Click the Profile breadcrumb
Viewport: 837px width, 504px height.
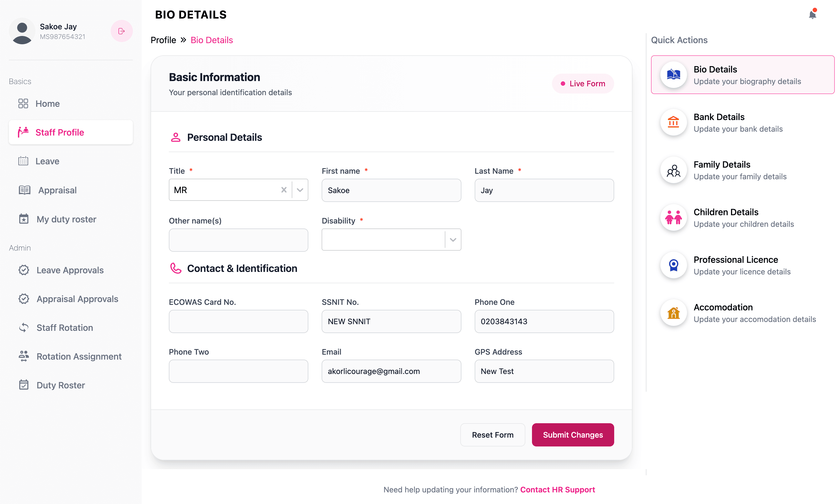pyautogui.click(x=163, y=40)
